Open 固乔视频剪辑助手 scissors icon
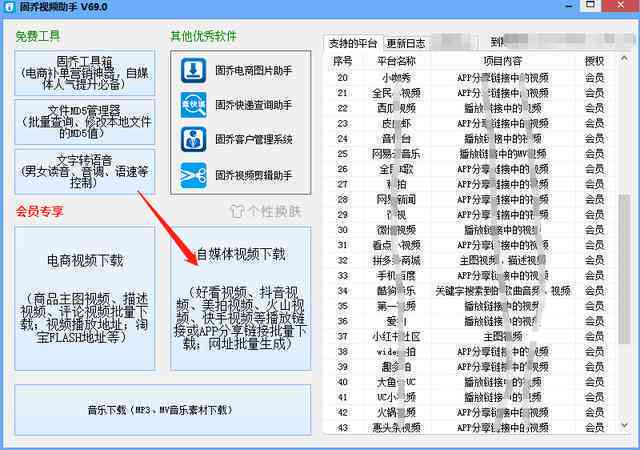Screen dimensions: 640x450 click(x=193, y=175)
